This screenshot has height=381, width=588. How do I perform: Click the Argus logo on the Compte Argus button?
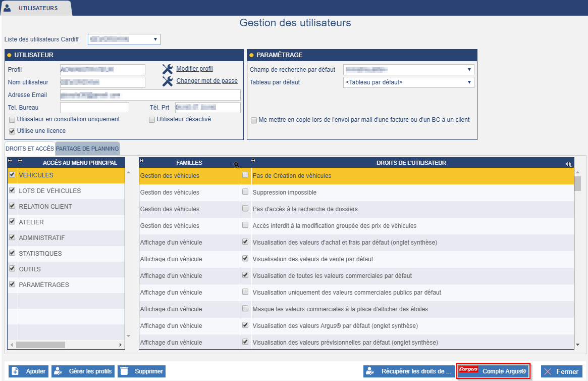(x=468, y=369)
